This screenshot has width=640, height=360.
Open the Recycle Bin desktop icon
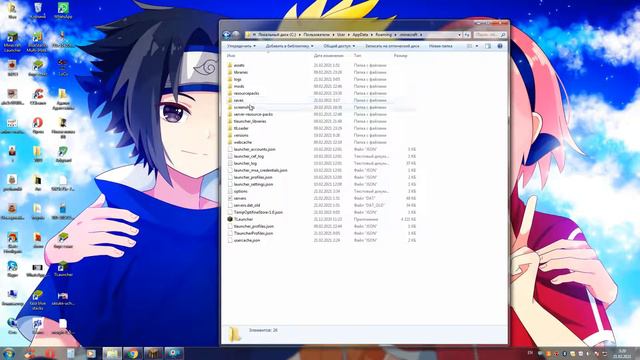click(38, 11)
